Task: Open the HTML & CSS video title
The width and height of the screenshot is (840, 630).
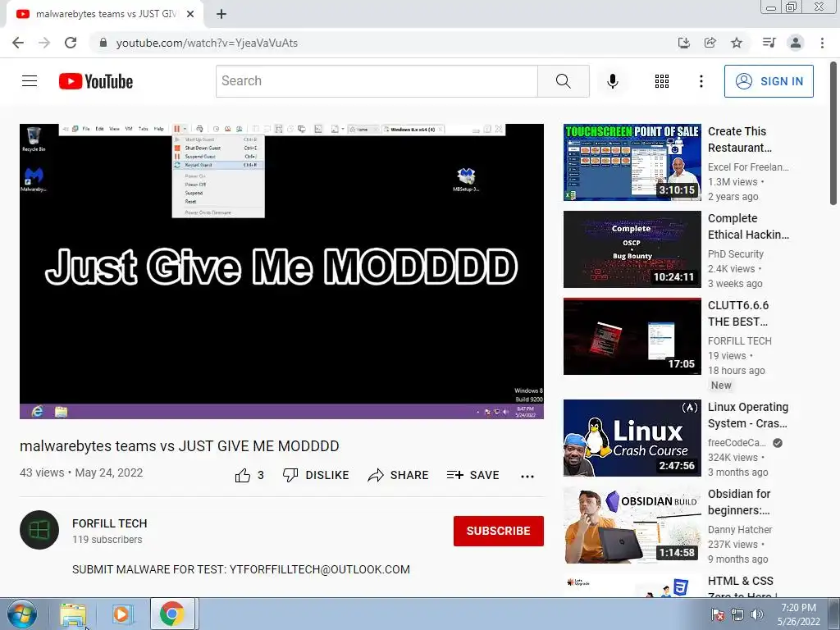Action: pos(741,587)
